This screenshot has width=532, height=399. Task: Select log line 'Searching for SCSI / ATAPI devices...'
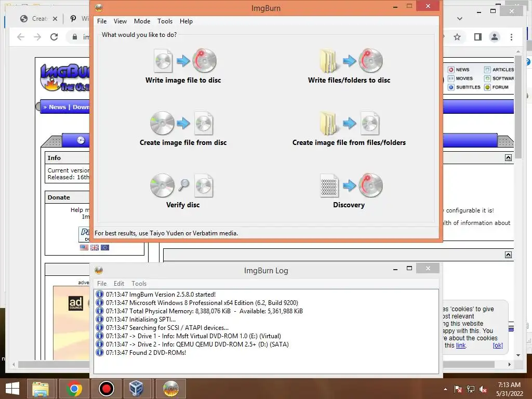click(x=167, y=328)
